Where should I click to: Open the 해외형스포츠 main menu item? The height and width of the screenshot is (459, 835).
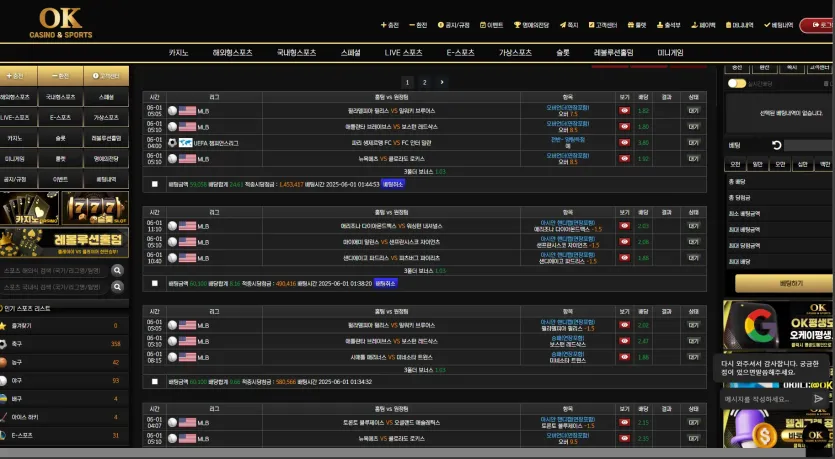232,53
